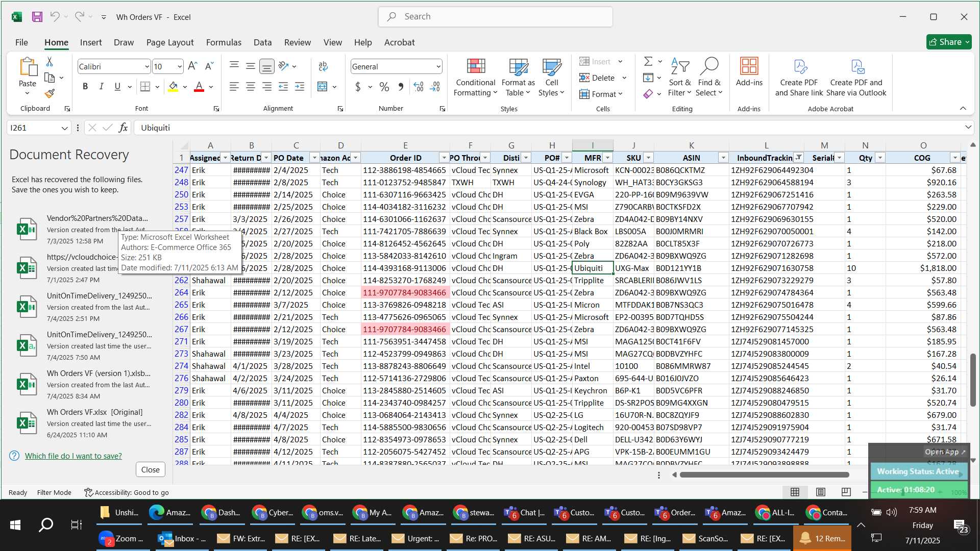This screenshot has height=551, width=980.
Task: Click Windows Start button on taskbar
Action: tap(15, 524)
